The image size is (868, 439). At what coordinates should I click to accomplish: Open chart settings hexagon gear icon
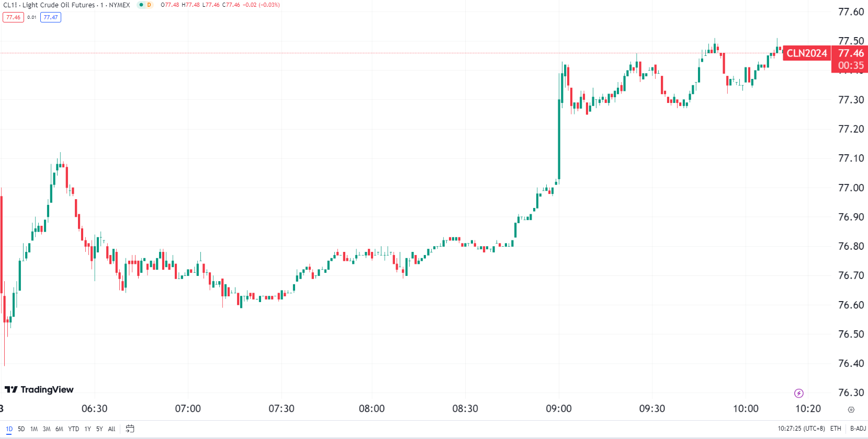[x=851, y=410]
